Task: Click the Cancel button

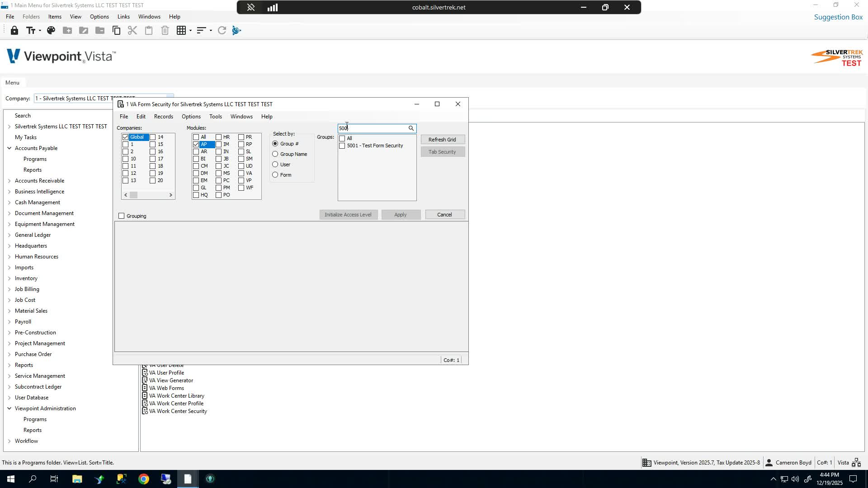Action: (445, 215)
